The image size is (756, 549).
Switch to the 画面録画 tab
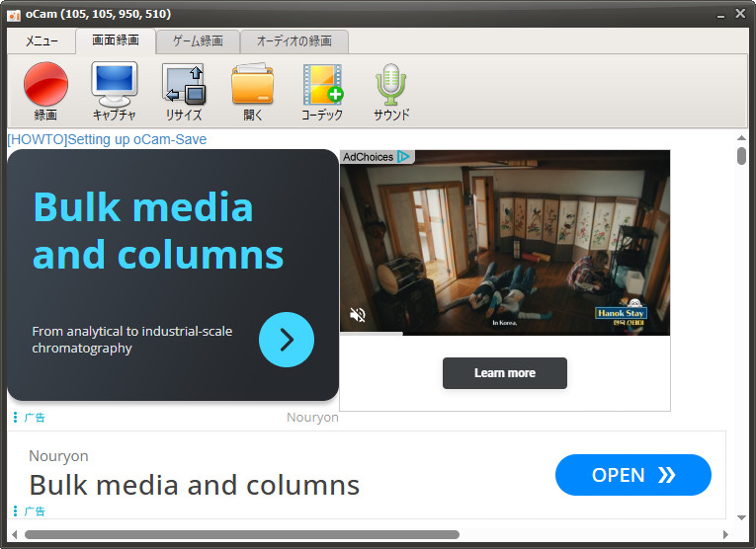116,40
